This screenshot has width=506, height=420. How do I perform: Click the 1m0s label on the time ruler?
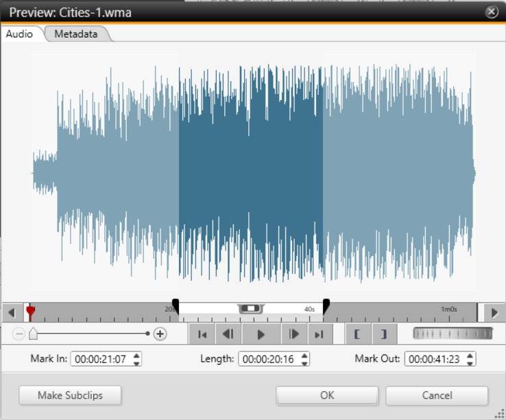tap(449, 309)
